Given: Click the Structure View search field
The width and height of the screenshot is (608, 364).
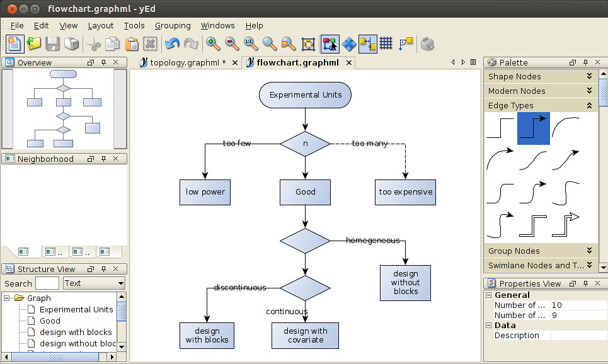Looking at the screenshot, I should click(x=47, y=283).
